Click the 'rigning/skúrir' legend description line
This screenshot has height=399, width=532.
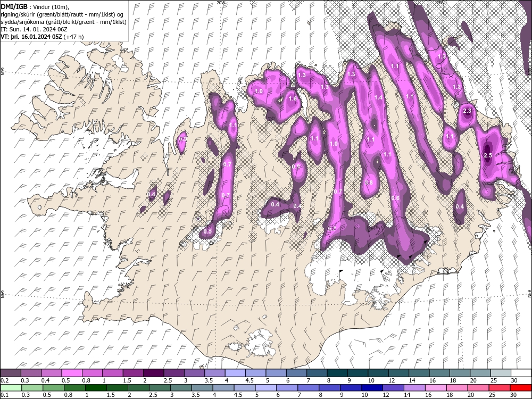62,14
